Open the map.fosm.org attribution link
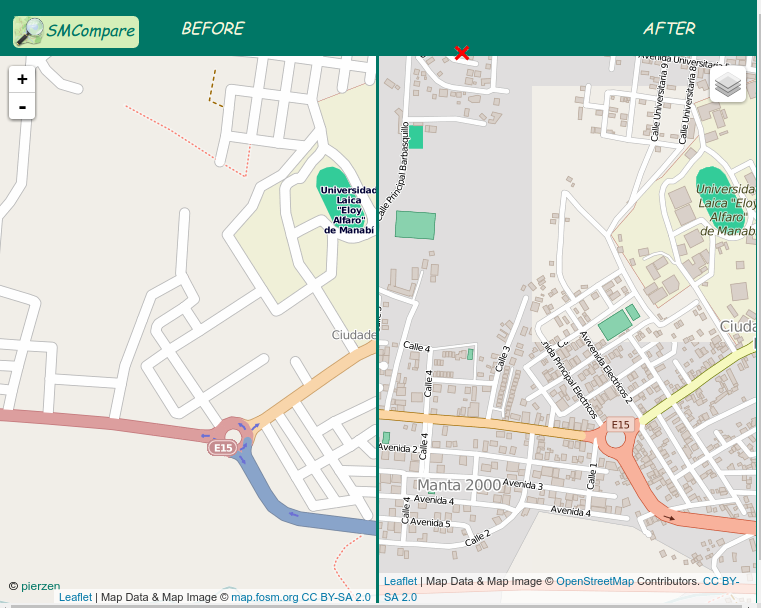 point(264,597)
